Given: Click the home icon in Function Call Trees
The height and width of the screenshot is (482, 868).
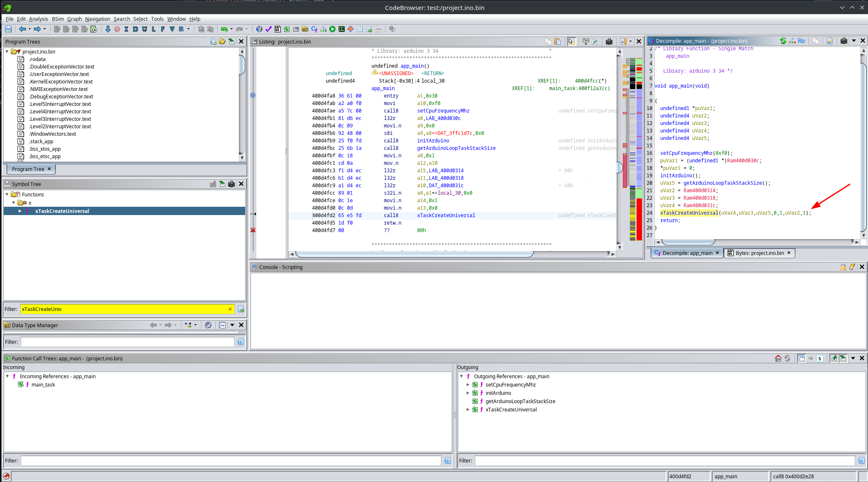Looking at the screenshot, I should point(778,358).
